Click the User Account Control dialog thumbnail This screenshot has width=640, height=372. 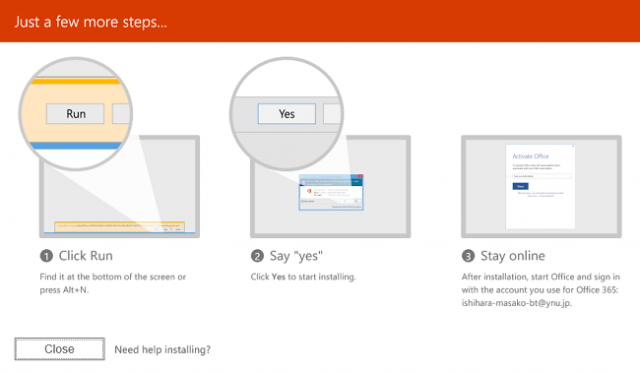click(331, 192)
